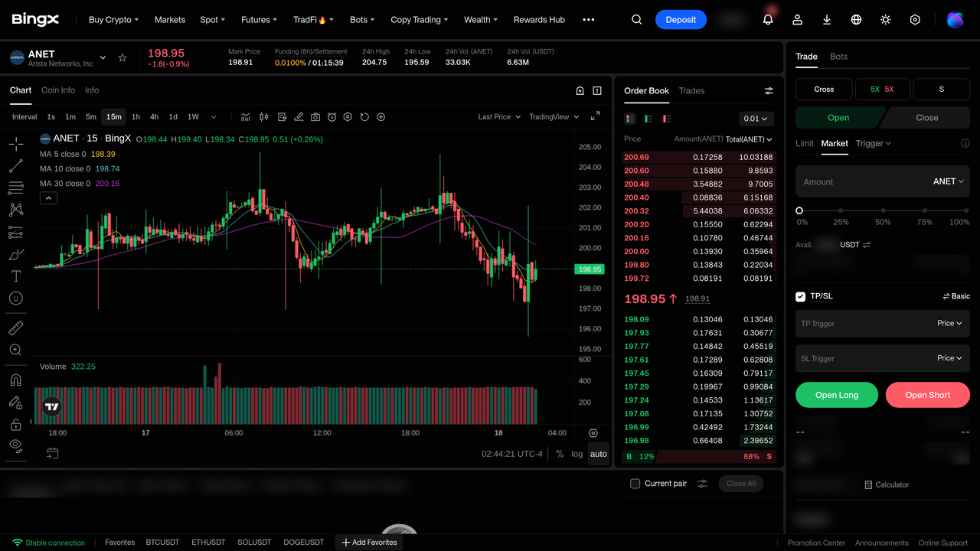Set amount slider to 50% mark
This screenshot has width=980, height=551.
[883, 210]
